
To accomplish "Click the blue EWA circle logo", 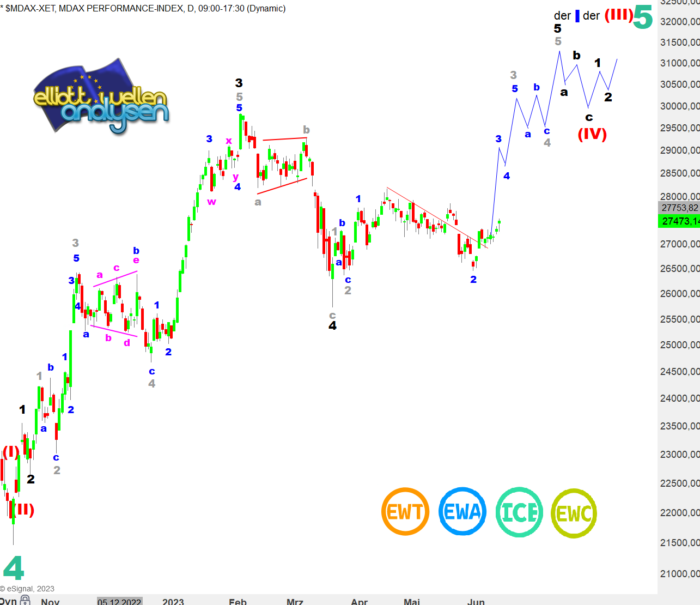I will point(462,512).
